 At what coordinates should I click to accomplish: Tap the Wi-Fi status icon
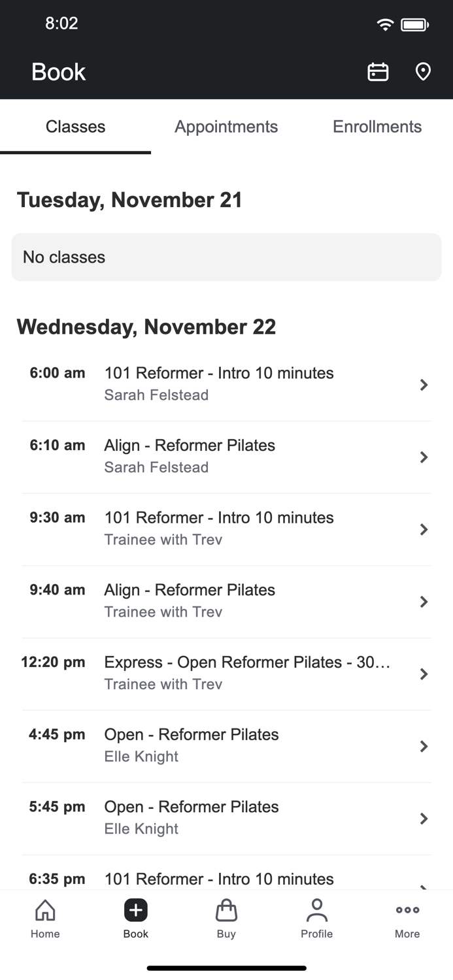tap(385, 24)
